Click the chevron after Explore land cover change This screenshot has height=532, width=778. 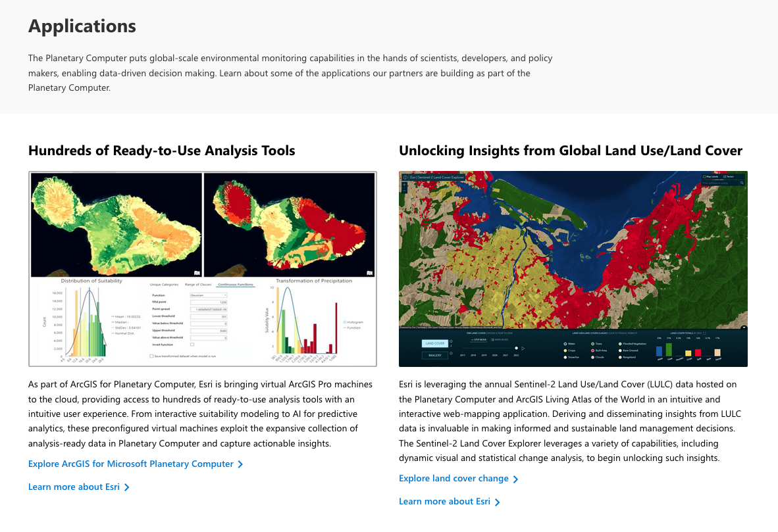click(x=515, y=479)
